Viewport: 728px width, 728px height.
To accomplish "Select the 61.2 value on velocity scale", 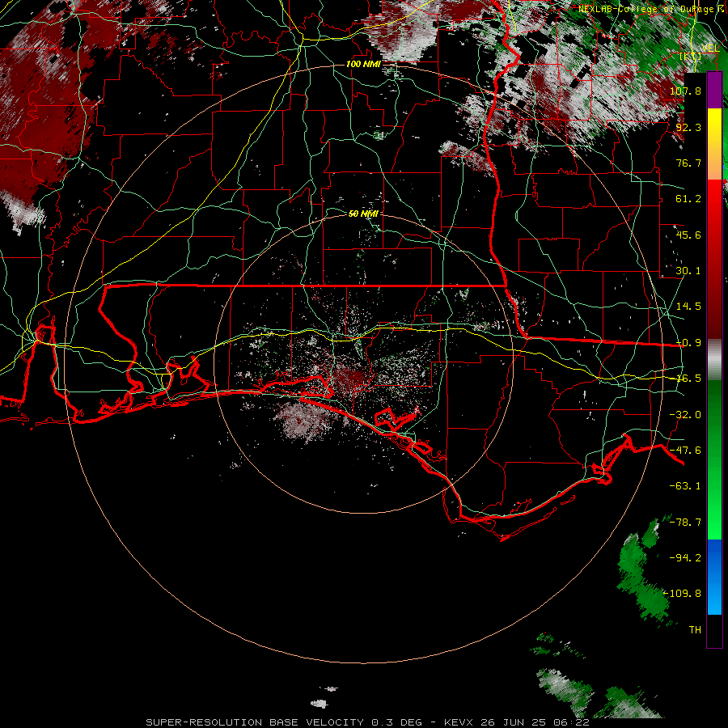I will coord(688,199).
